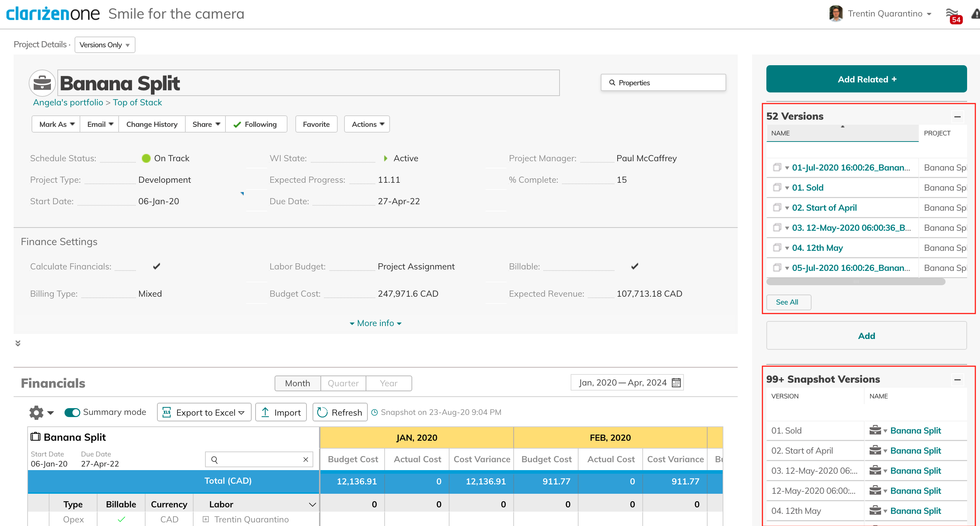The height and width of the screenshot is (526, 980).
Task: Click the On Track green status indicator
Action: pos(146,159)
